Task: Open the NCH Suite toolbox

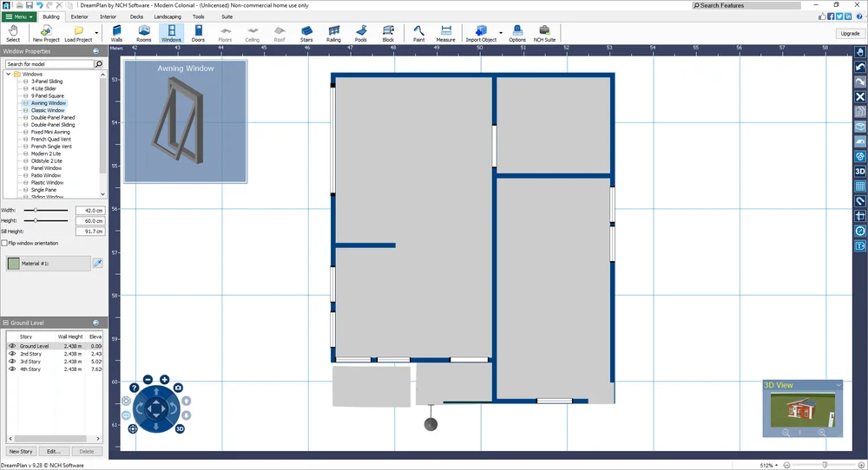Action: [544, 33]
